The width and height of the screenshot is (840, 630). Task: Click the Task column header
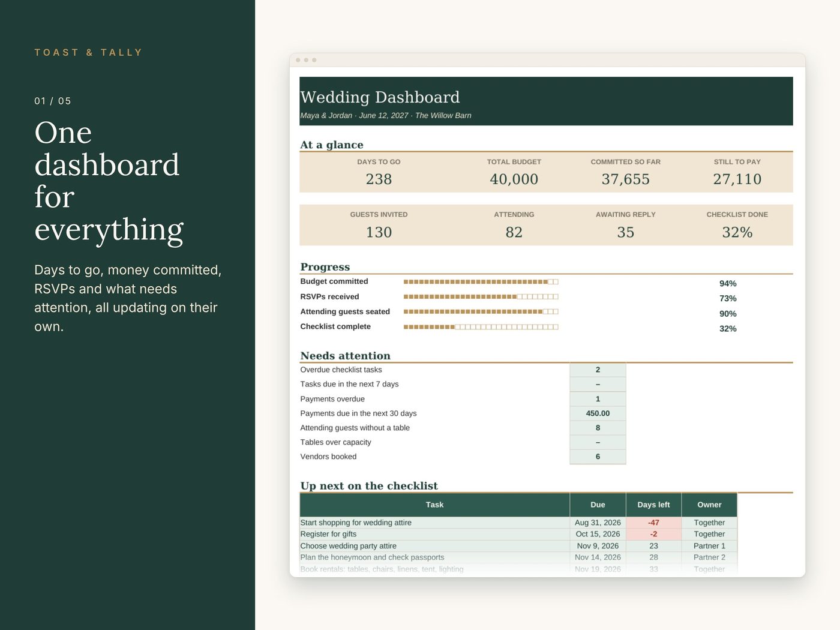point(434,505)
